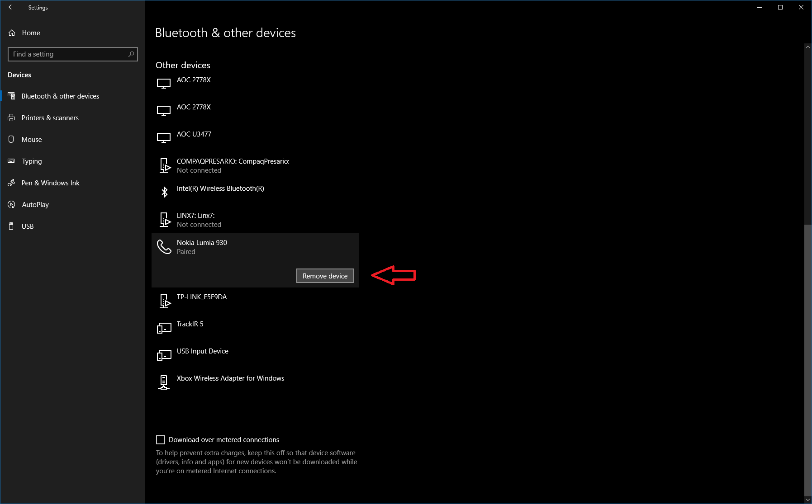Select COMPAQPRESARIO: CompaqPresario: device entry

255,165
